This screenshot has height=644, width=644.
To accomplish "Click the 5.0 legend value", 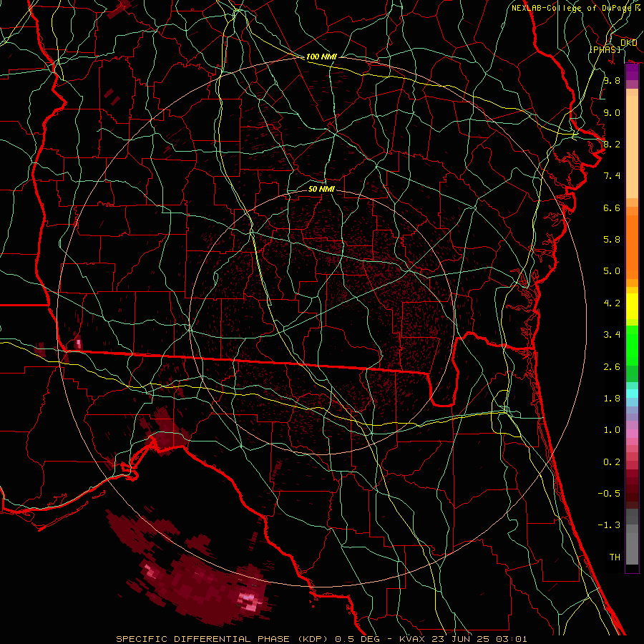I will click(x=612, y=271).
